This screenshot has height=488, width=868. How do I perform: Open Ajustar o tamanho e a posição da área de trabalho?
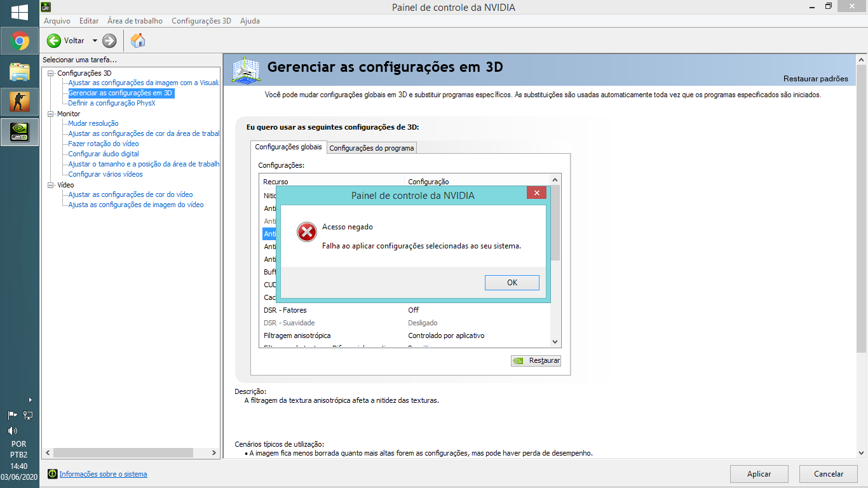pos(144,164)
